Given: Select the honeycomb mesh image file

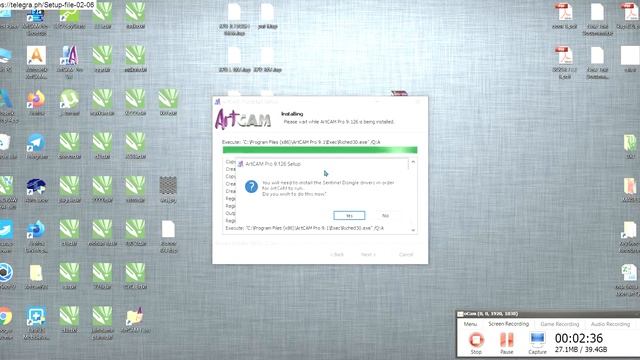Looking at the screenshot, I should pos(168,189).
